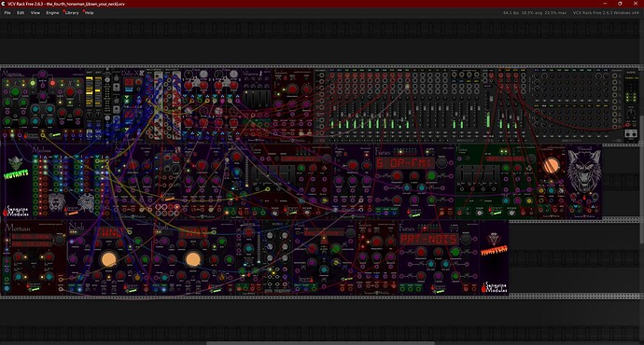
Task: Open the File menu
Action: pyautogui.click(x=7, y=13)
